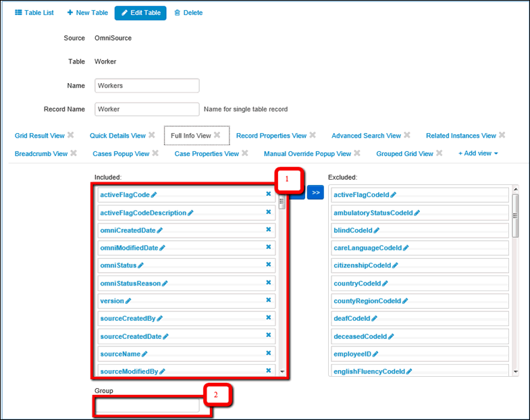Remove version field via its X icon
The width and height of the screenshot is (530, 420).
pos(268,300)
